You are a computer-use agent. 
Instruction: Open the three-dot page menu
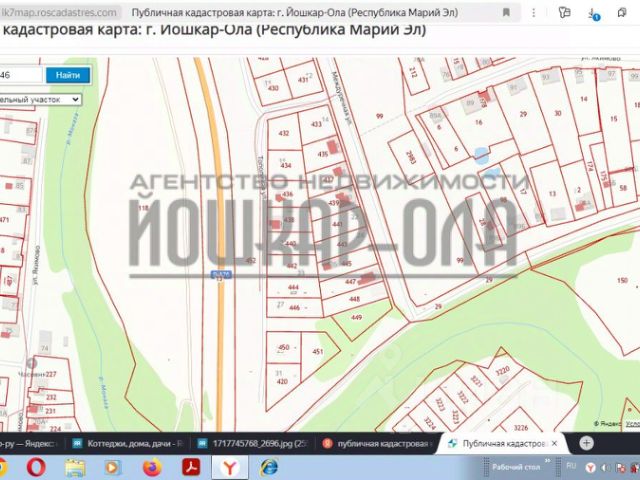click(x=533, y=13)
